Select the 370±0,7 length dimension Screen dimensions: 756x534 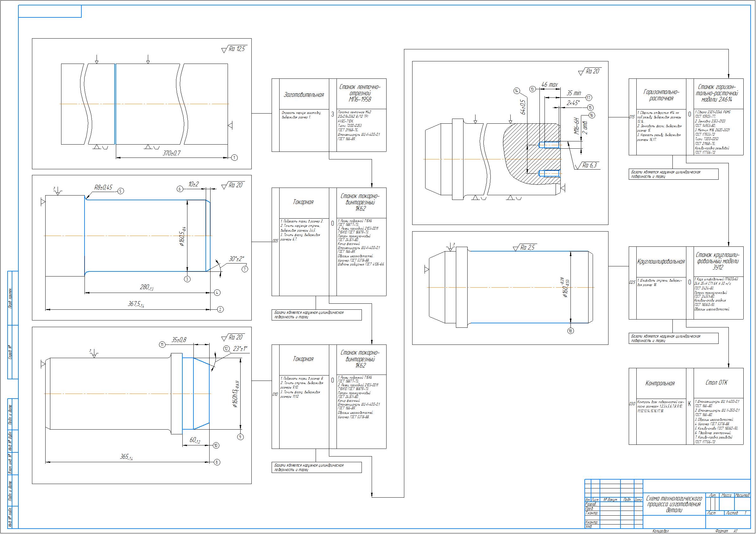[x=172, y=153]
